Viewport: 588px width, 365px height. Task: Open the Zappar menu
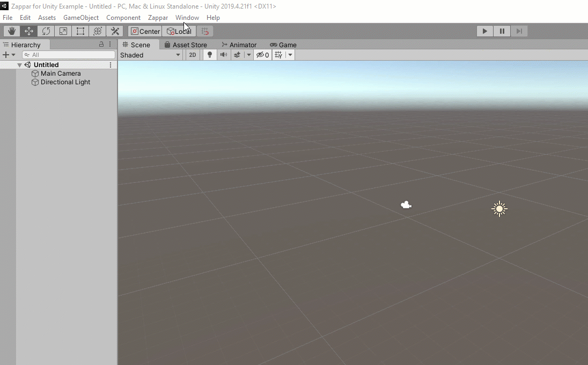click(158, 18)
